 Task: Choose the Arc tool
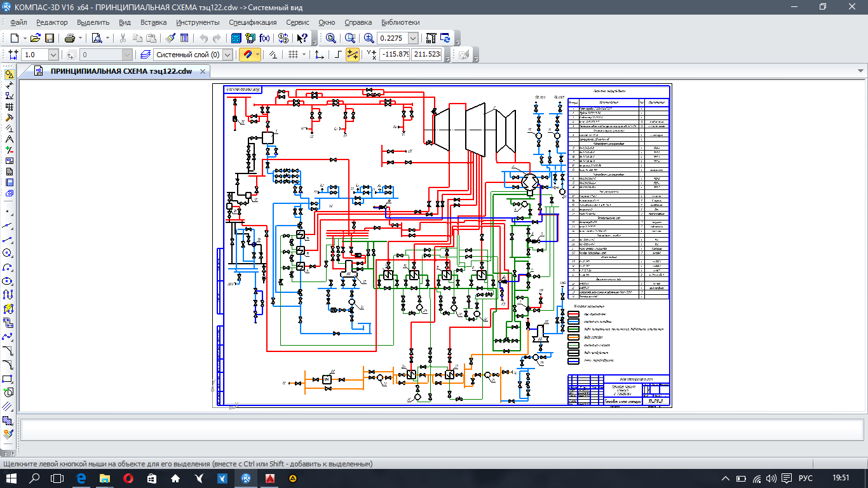coord(9,267)
